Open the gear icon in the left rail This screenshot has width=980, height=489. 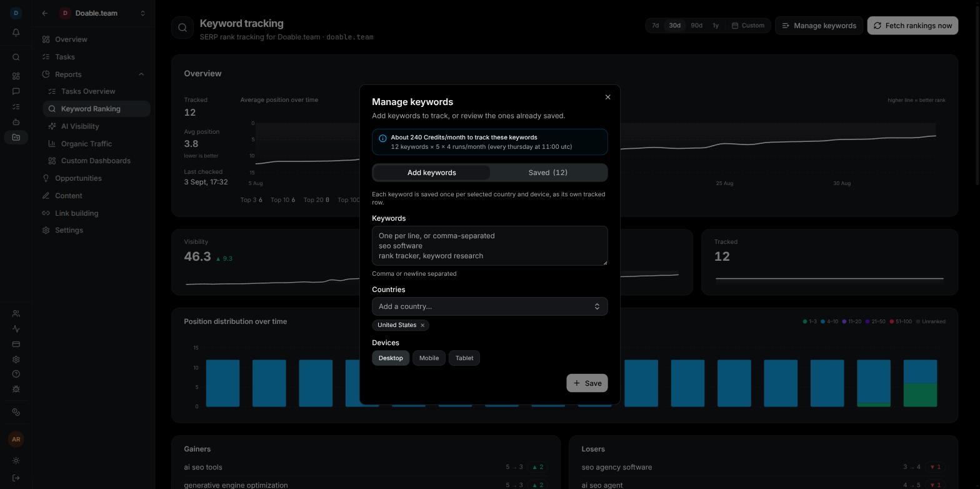(16, 360)
